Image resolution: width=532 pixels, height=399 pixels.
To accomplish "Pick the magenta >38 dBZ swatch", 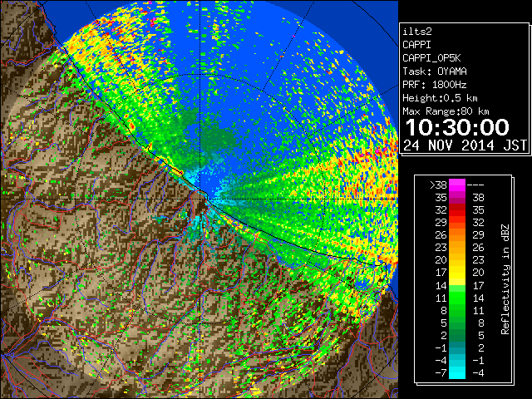I will 457,185.
